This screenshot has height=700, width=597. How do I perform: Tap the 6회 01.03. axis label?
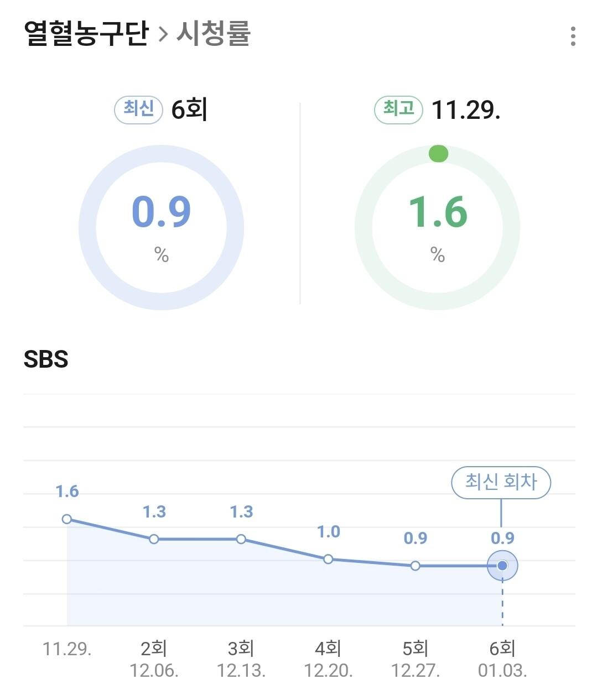coord(502,659)
